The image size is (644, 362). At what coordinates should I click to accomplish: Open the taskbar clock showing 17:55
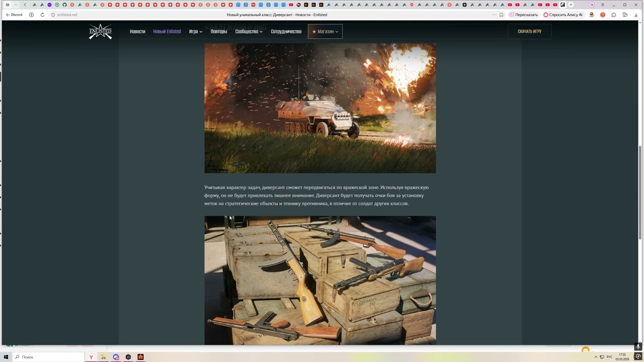click(622, 357)
